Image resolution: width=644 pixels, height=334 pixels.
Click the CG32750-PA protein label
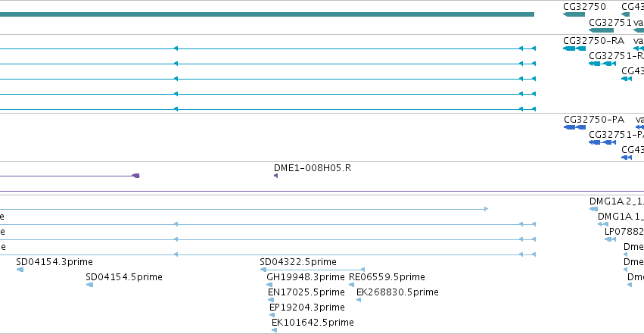point(594,120)
